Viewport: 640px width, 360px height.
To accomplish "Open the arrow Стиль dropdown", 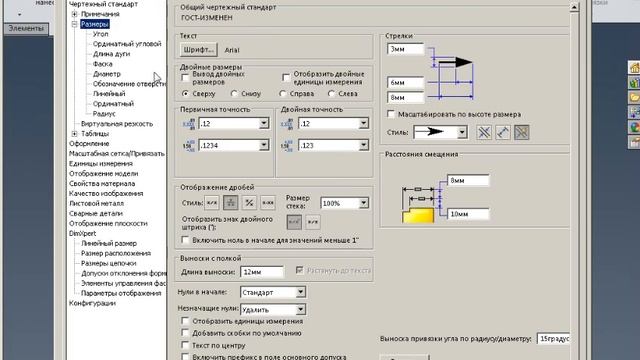I will point(462,132).
